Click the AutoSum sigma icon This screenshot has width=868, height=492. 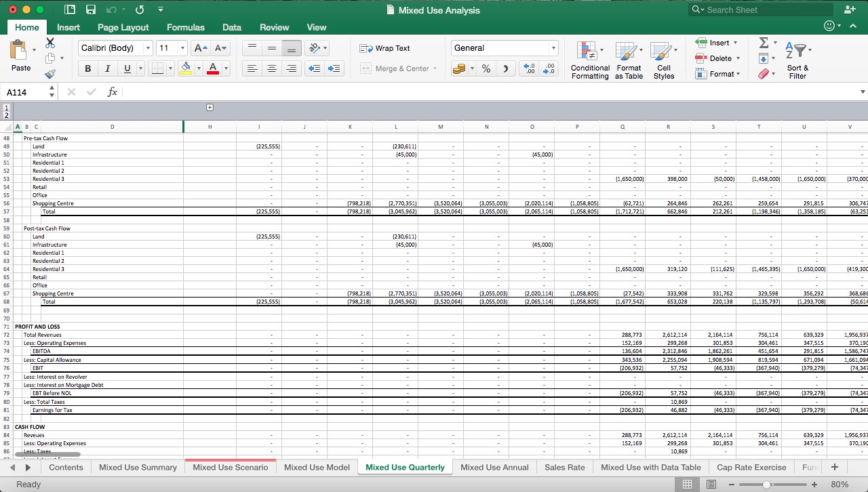pyautogui.click(x=765, y=42)
